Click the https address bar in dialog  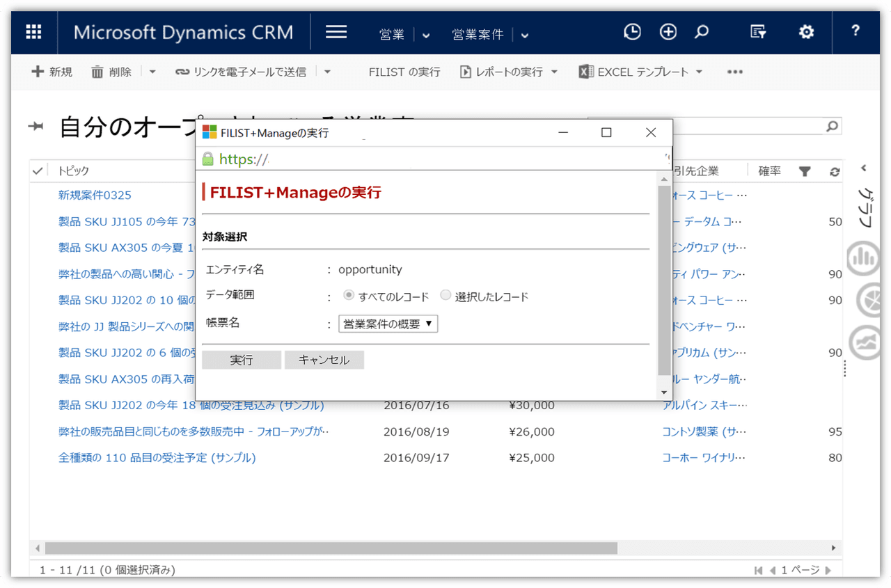click(x=435, y=159)
